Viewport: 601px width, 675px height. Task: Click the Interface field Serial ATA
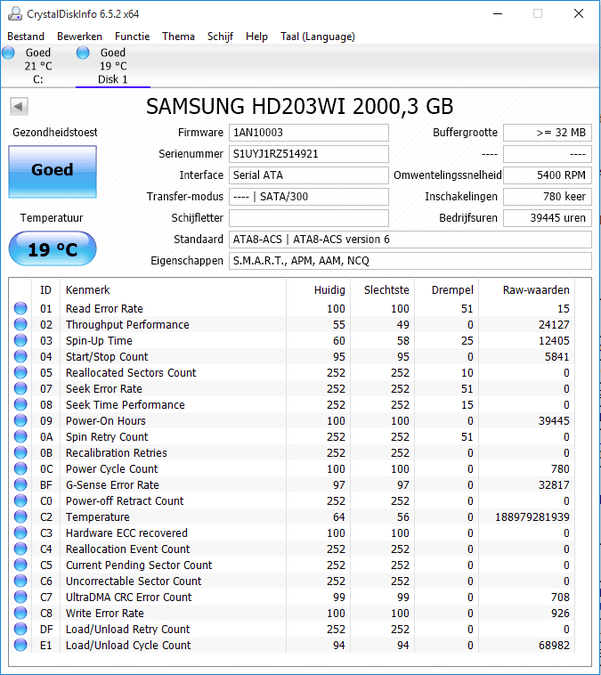click(309, 175)
